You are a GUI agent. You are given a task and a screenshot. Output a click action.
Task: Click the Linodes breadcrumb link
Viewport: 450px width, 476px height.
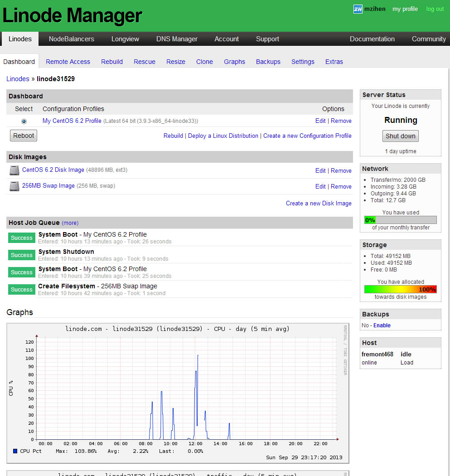pos(18,79)
